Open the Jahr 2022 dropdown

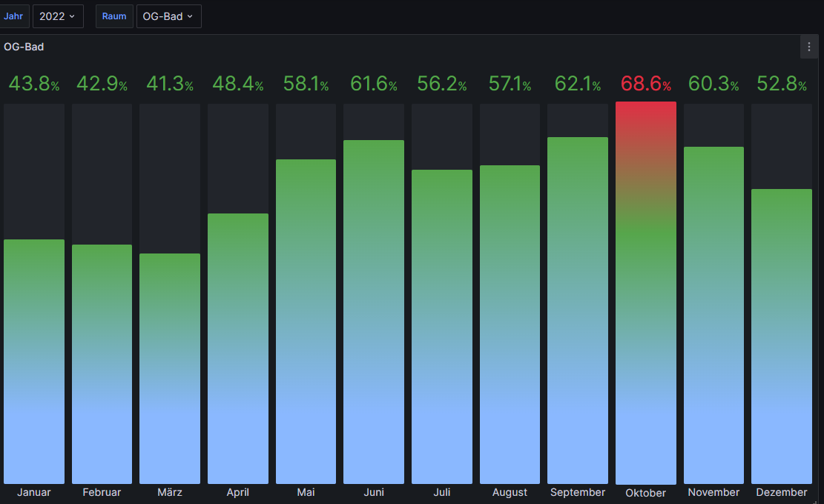click(x=58, y=16)
